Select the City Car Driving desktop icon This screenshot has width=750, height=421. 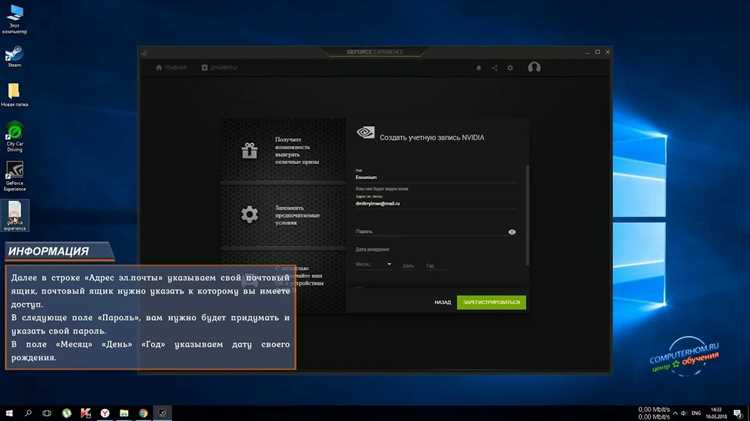click(14, 136)
